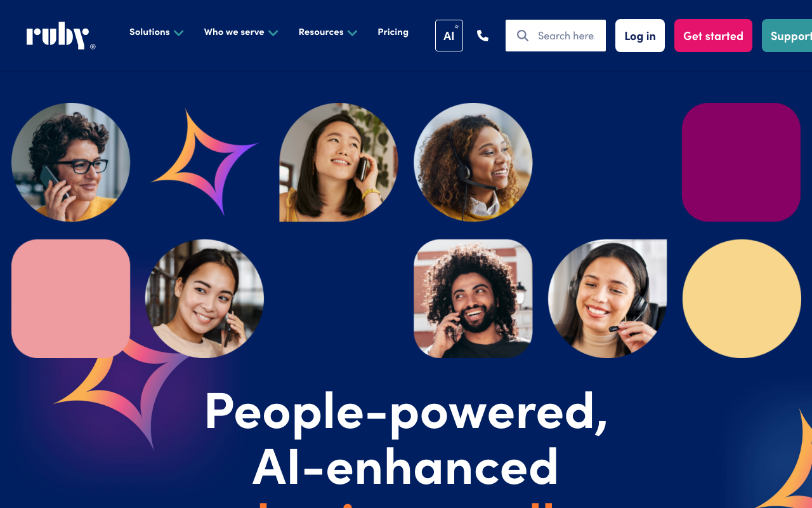This screenshot has height=508, width=812.
Task: Click the yellow circle tile
Action: 742,298
